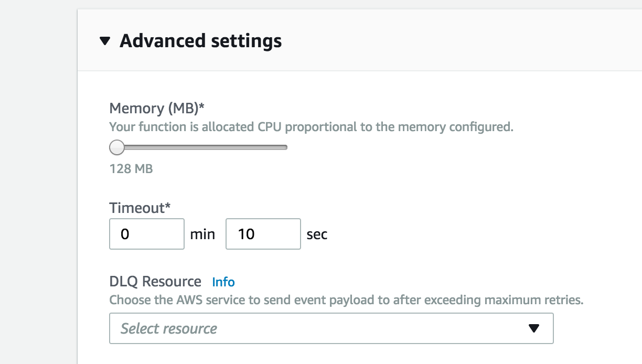
Task: Click the 'sec' unit label beside the Timeout field
Action: click(317, 234)
